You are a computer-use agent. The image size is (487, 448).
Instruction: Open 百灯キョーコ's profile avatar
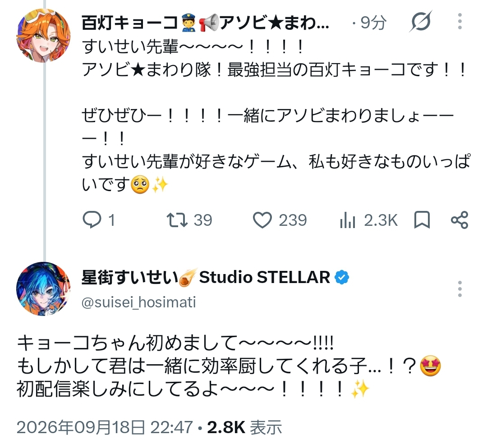pyautogui.click(x=43, y=36)
